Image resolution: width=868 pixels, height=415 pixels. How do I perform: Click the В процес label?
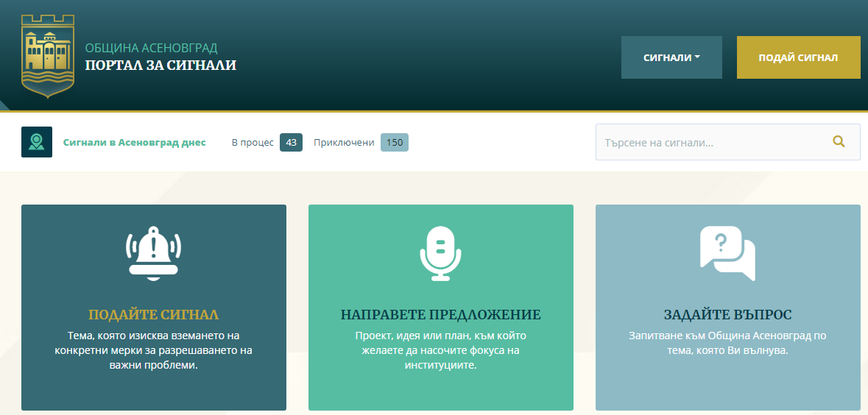pyautogui.click(x=253, y=142)
